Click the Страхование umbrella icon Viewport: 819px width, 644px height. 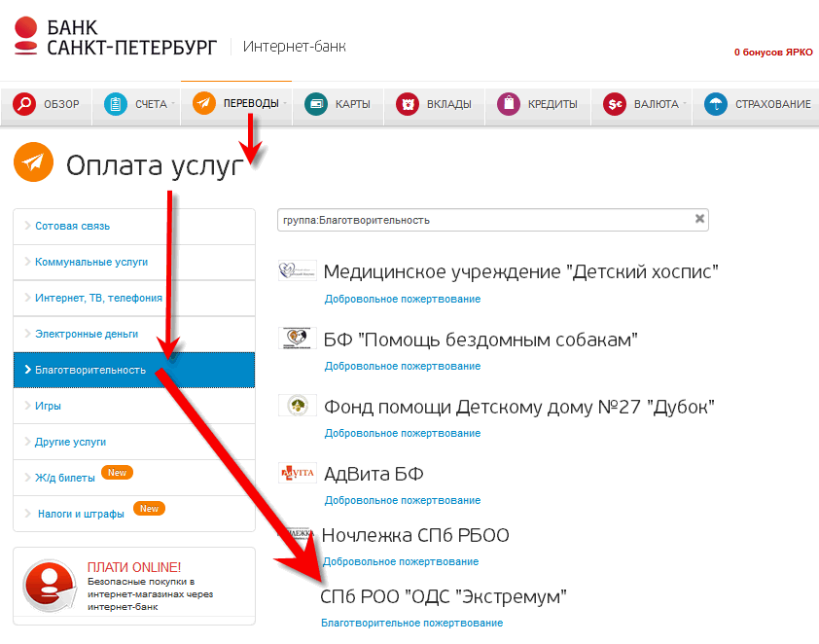pos(715,104)
